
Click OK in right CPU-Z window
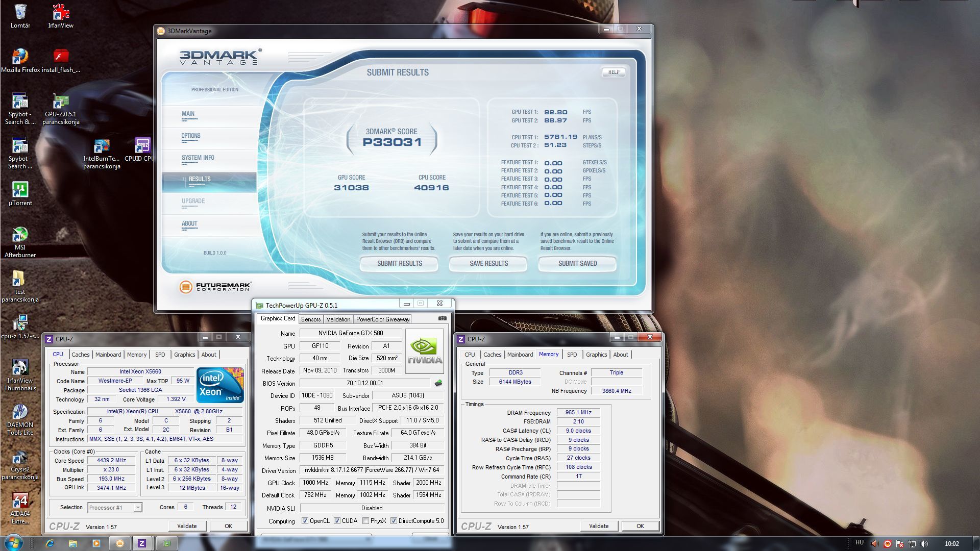click(640, 526)
